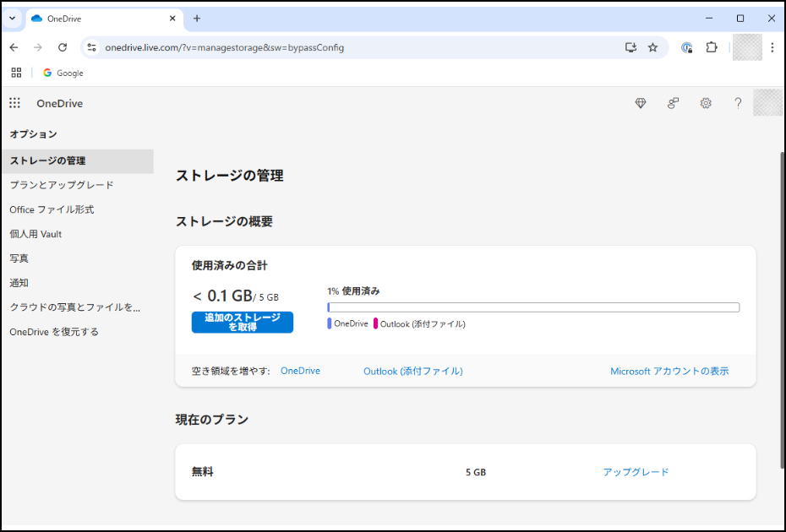Image resolution: width=786 pixels, height=532 pixels.
Task: Go back with browser back arrow
Action: [14, 47]
